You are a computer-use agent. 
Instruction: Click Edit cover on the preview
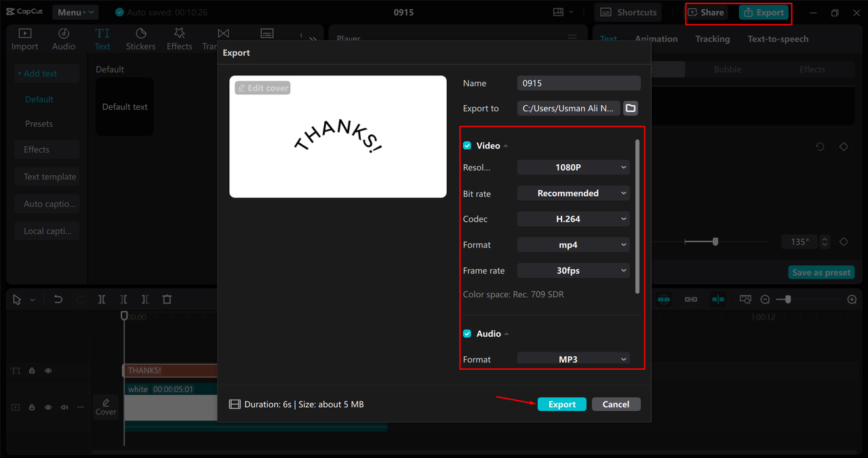[x=262, y=88]
